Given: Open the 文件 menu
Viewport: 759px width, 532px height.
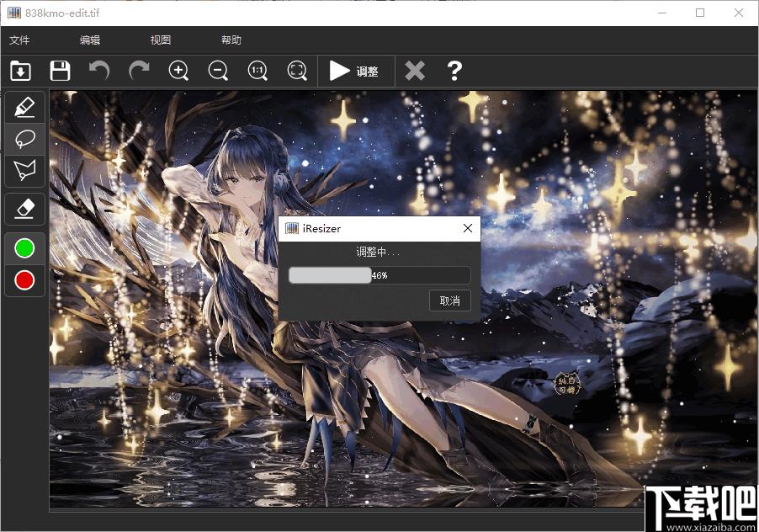Looking at the screenshot, I should pyautogui.click(x=19, y=40).
